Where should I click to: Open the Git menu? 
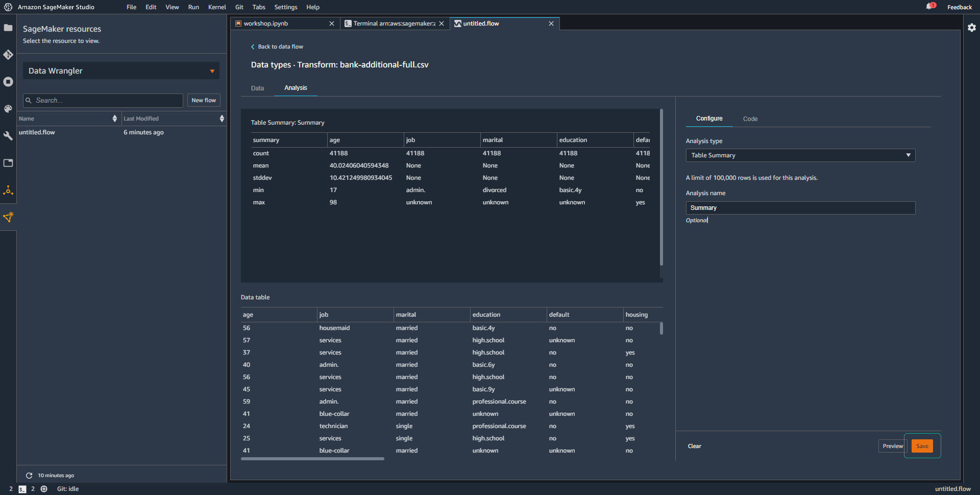tap(239, 7)
